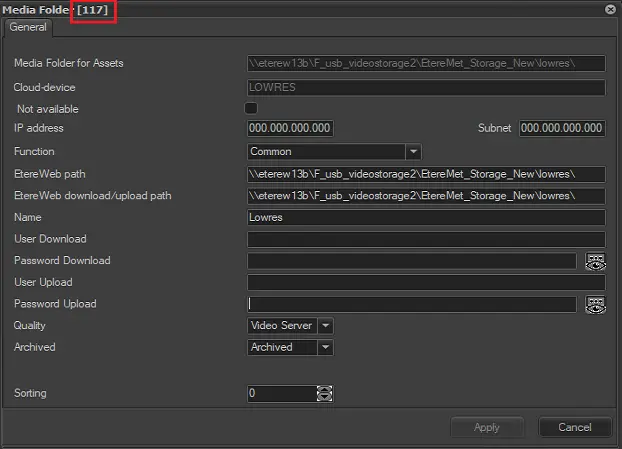
Task: Click the Sorting spinner arrows
Action: 324,394
